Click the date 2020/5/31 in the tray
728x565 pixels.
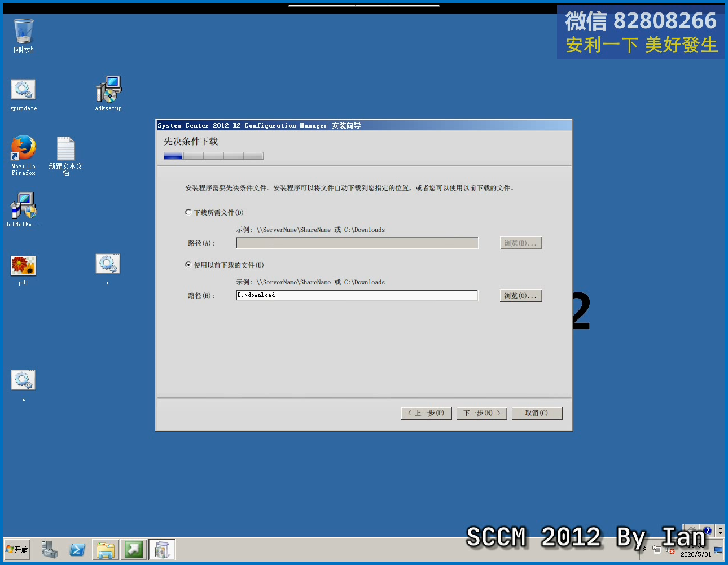tap(696, 554)
